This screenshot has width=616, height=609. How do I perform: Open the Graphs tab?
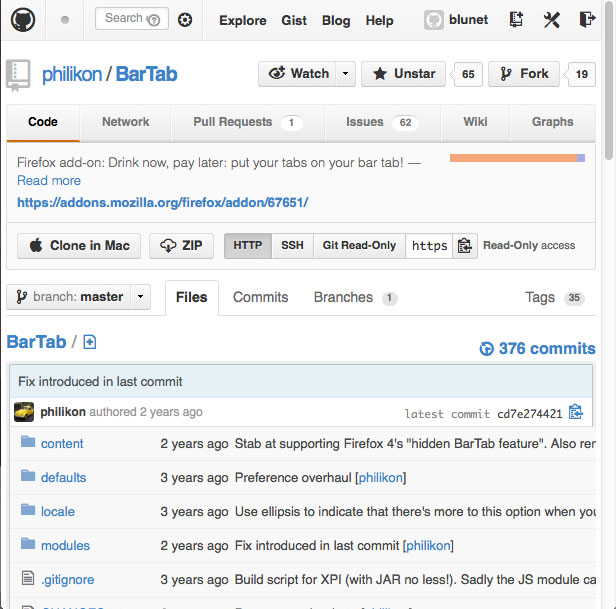click(x=552, y=122)
